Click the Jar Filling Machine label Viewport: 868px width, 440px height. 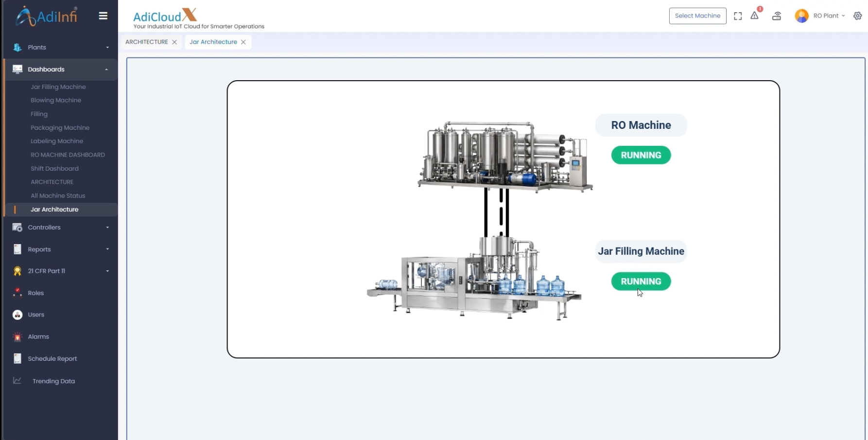coord(641,251)
